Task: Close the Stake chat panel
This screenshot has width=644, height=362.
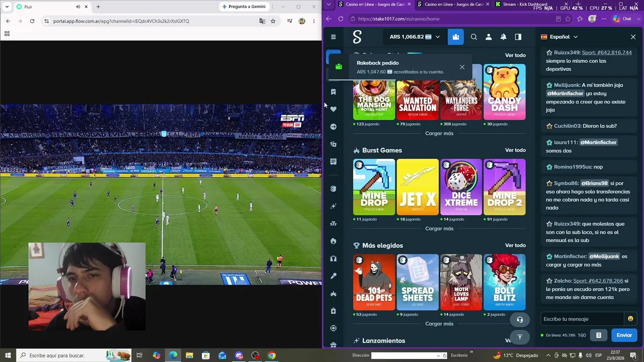Action: click(x=633, y=37)
